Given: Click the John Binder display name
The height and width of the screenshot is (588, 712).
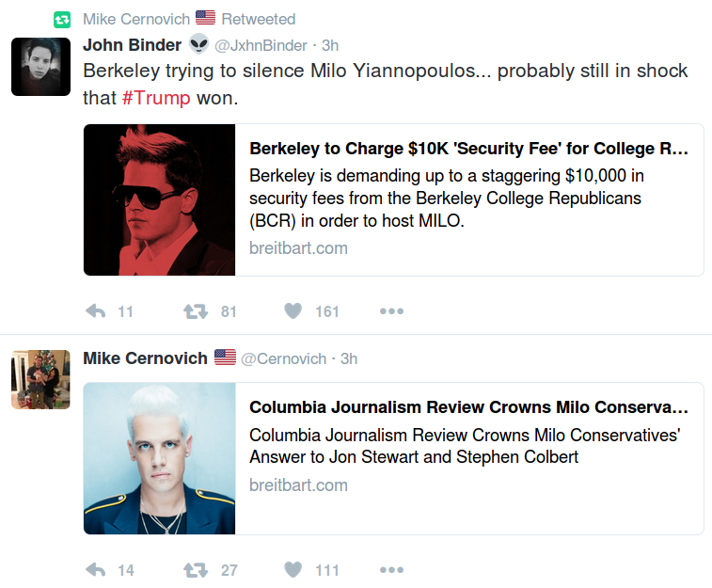Looking at the screenshot, I should tap(132, 44).
